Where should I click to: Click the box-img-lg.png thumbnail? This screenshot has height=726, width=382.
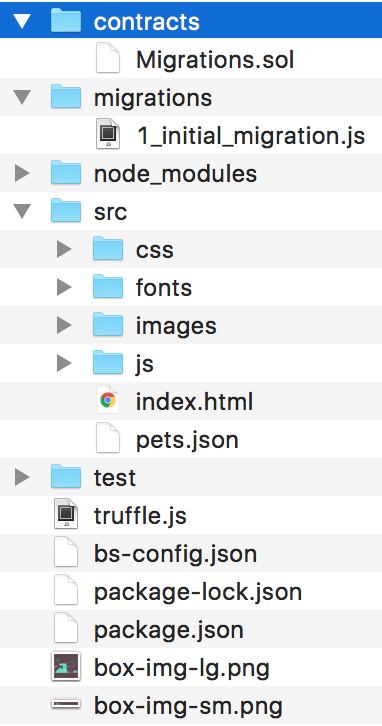point(66,666)
